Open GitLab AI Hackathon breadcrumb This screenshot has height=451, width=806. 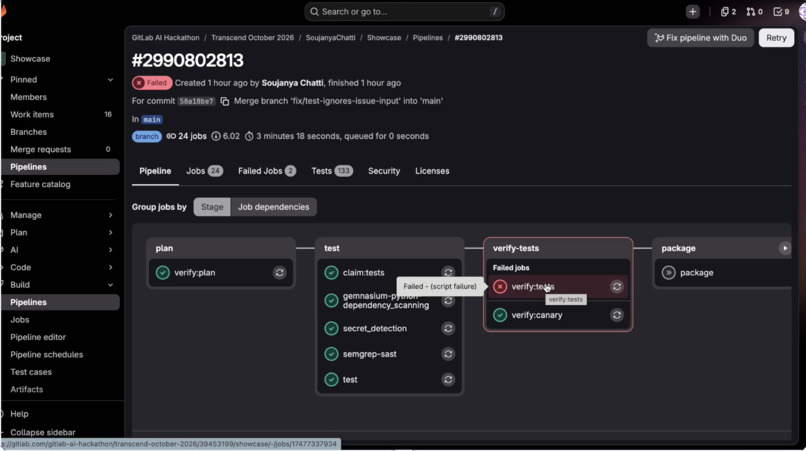pos(166,38)
